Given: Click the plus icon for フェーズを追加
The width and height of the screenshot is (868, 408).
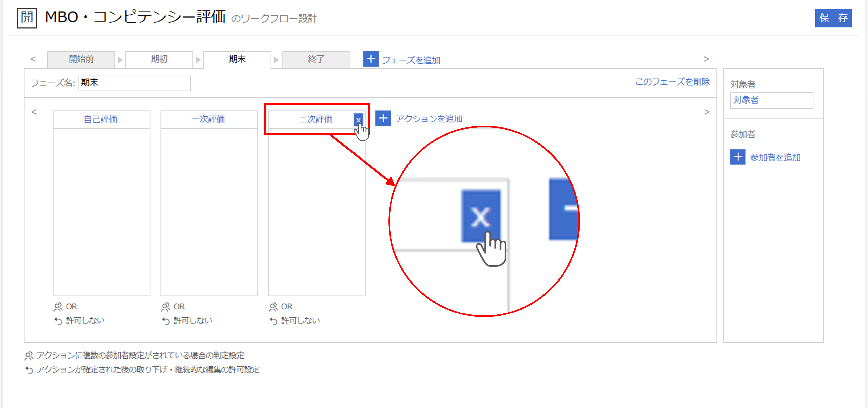Looking at the screenshot, I should pos(371,59).
